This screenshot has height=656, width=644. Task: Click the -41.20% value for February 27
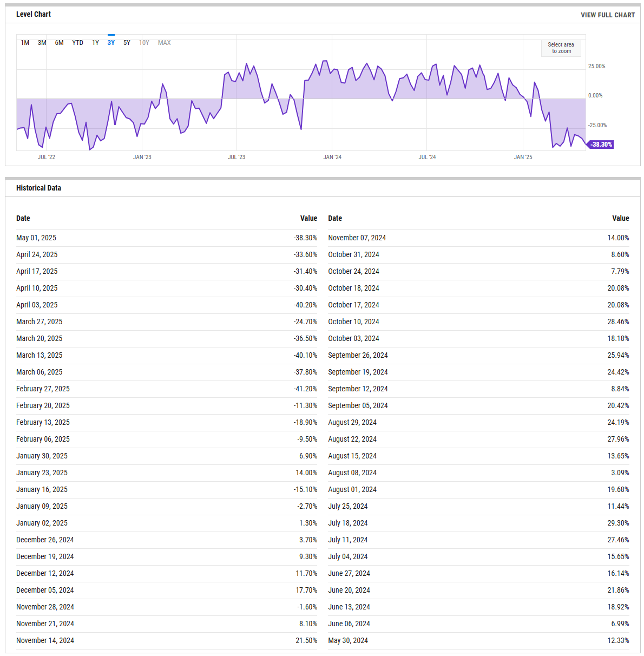(x=306, y=389)
